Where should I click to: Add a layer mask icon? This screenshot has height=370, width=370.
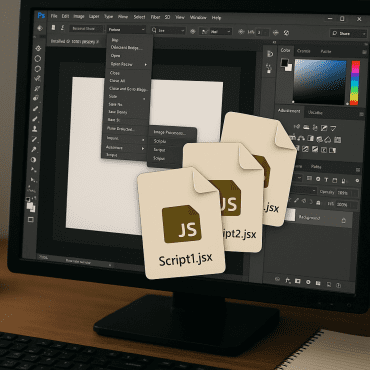tap(297, 282)
